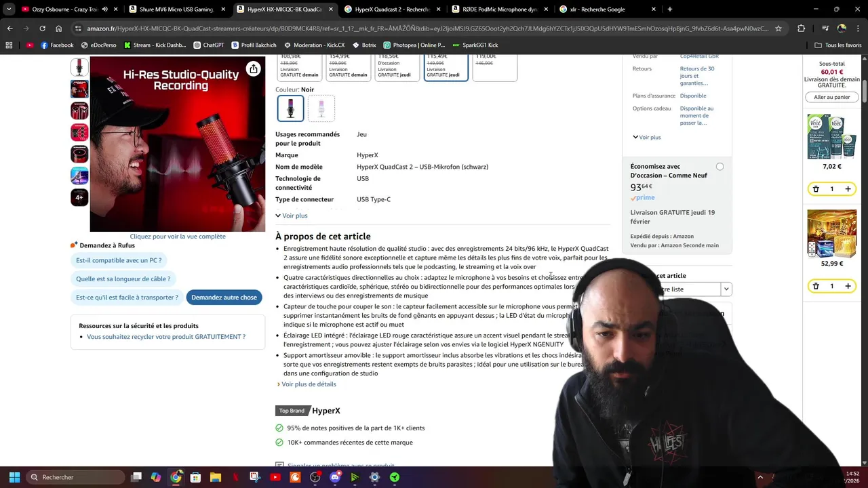Open new browser tab
This screenshot has height=488, width=868.
click(x=670, y=9)
